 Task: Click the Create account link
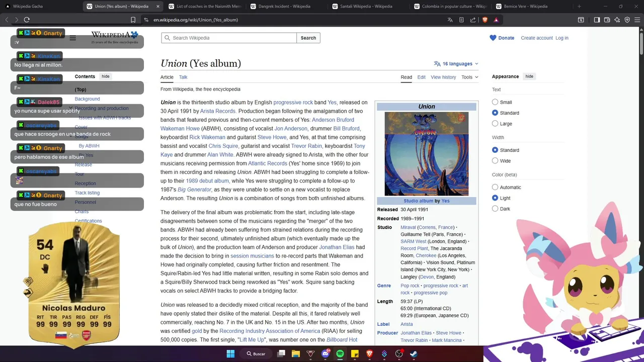pyautogui.click(x=537, y=38)
